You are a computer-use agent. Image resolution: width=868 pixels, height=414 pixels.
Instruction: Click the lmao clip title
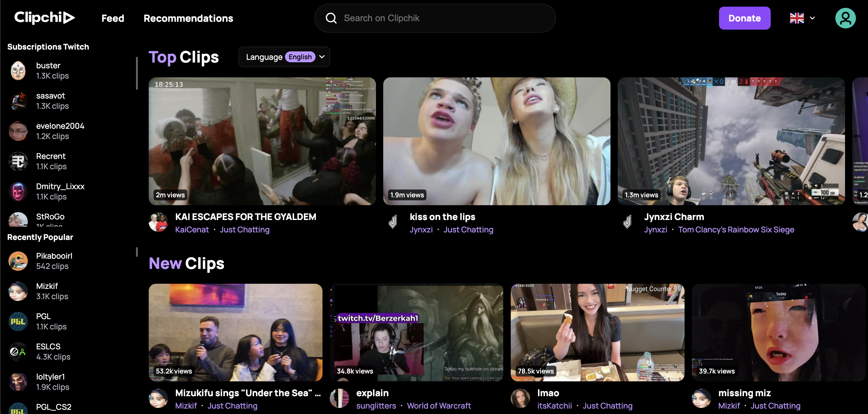tap(548, 393)
